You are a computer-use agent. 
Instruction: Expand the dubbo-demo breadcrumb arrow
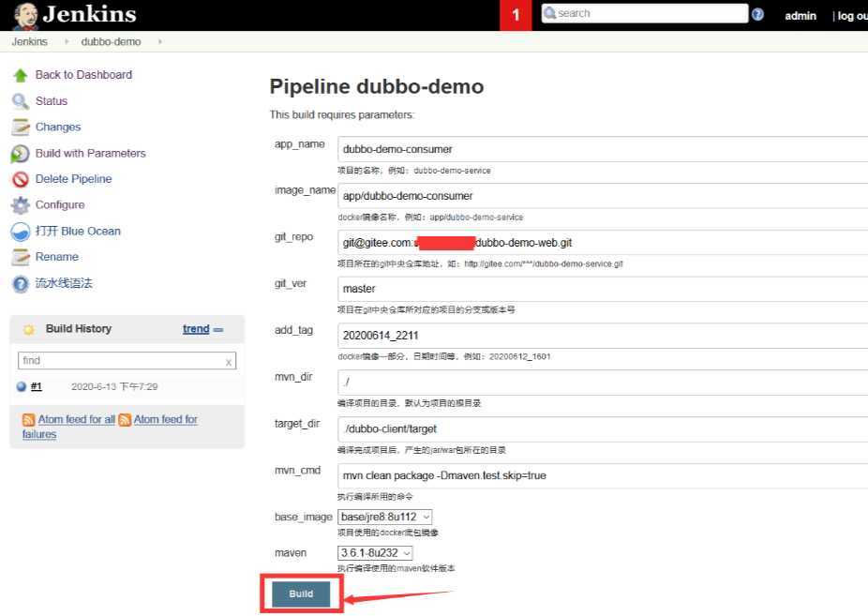click(x=160, y=41)
